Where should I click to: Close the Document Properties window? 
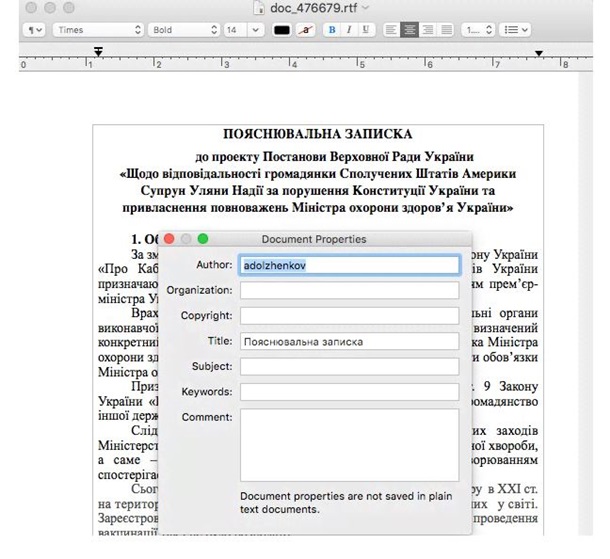(169, 239)
